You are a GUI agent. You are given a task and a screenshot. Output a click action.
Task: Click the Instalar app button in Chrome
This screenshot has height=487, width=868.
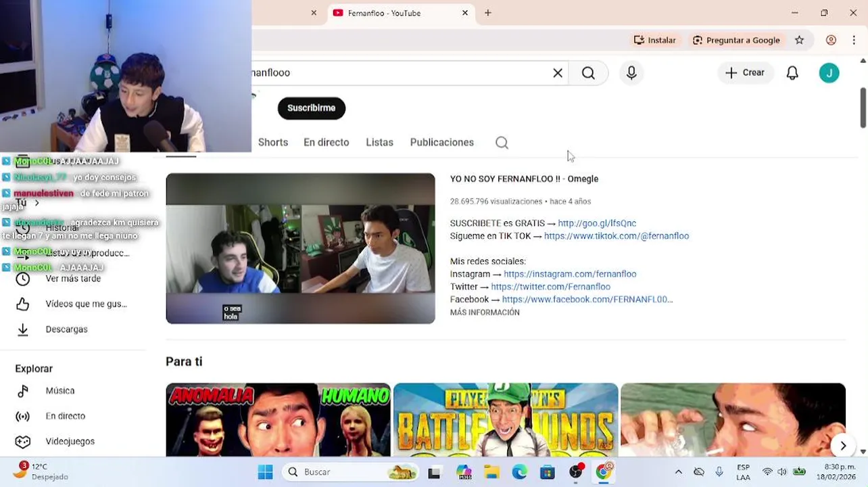[x=654, y=41]
